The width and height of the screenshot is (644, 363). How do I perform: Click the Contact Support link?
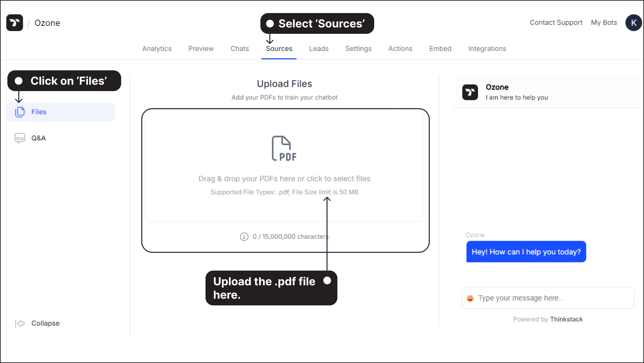click(x=554, y=22)
